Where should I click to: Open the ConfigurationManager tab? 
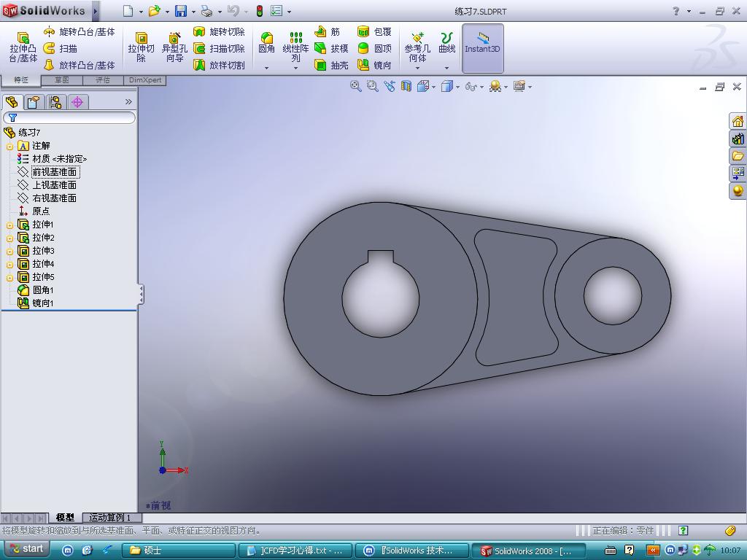coord(55,102)
